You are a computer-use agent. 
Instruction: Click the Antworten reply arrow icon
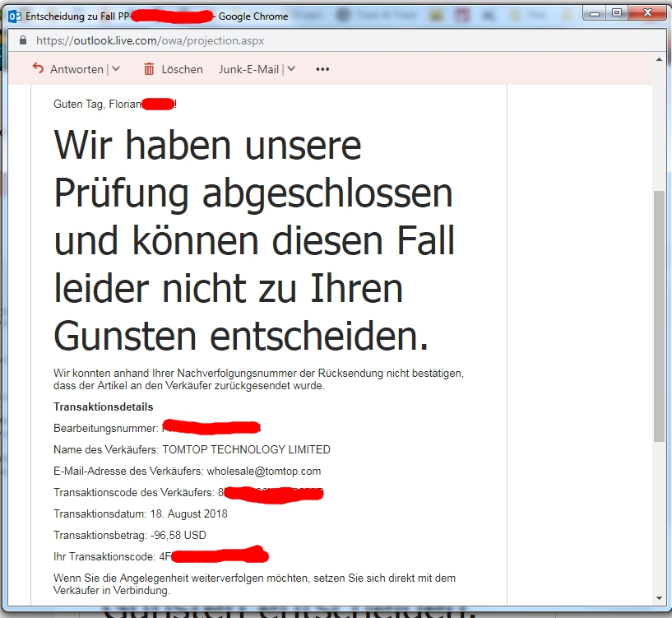38,69
